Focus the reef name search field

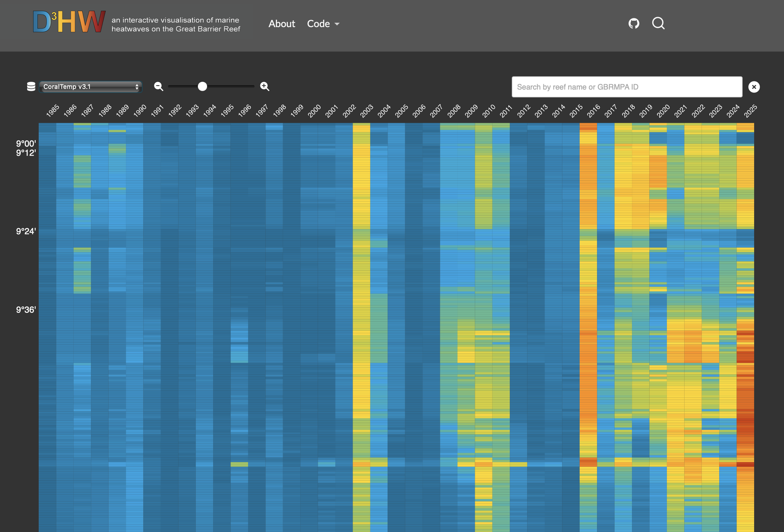point(627,87)
